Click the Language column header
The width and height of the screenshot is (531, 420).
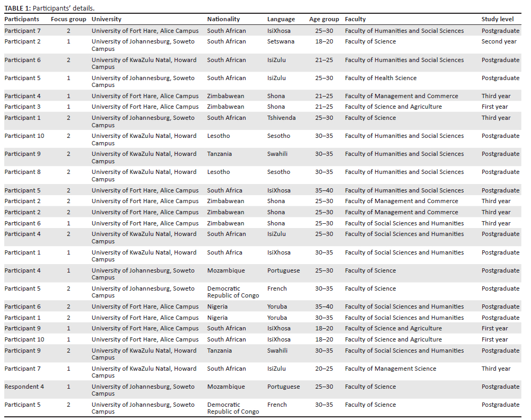(281, 19)
